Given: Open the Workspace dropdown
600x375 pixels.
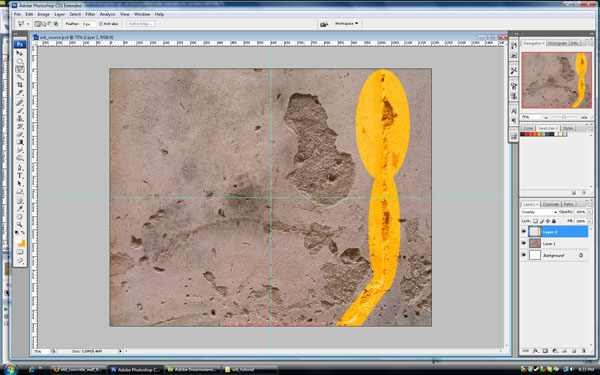Looking at the screenshot, I should [347, 24].
